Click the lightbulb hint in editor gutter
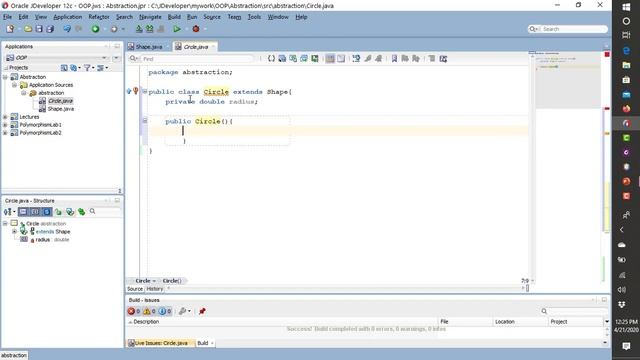This screenshot has width=640, height=360. click(136, 91)
